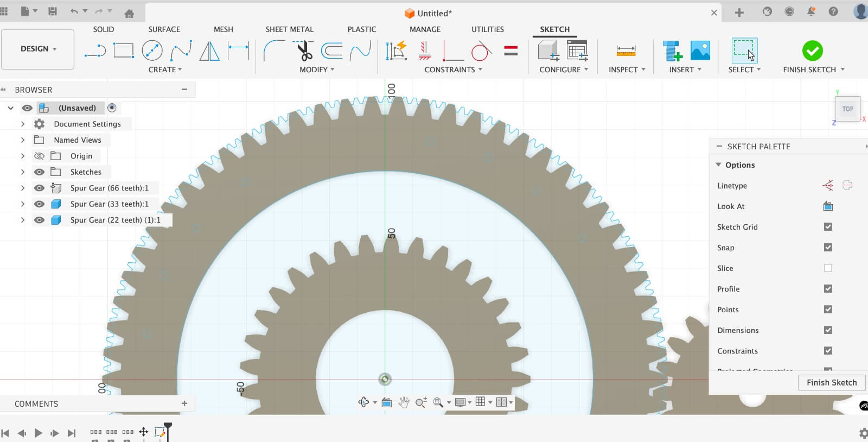Choose the Sketch Dimension tool
Viewport: 868px width, 442px height.
(238, 51)
